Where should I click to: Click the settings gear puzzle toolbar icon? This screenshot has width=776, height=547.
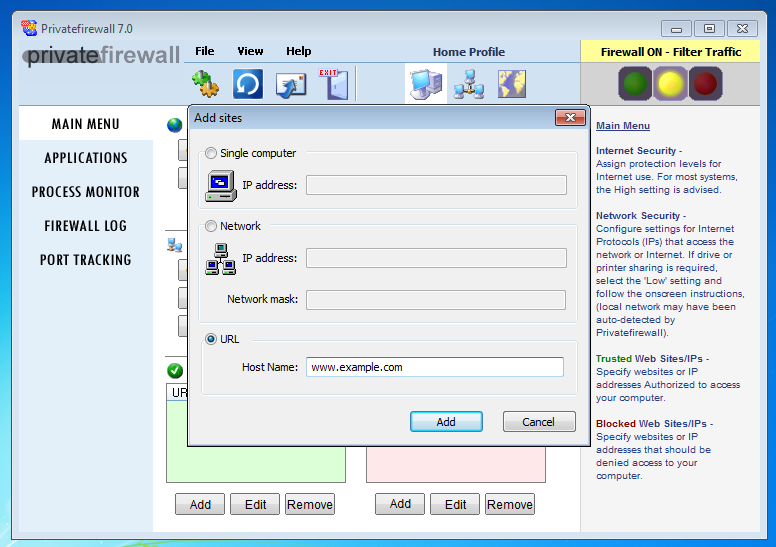click(x=205, y=84)
